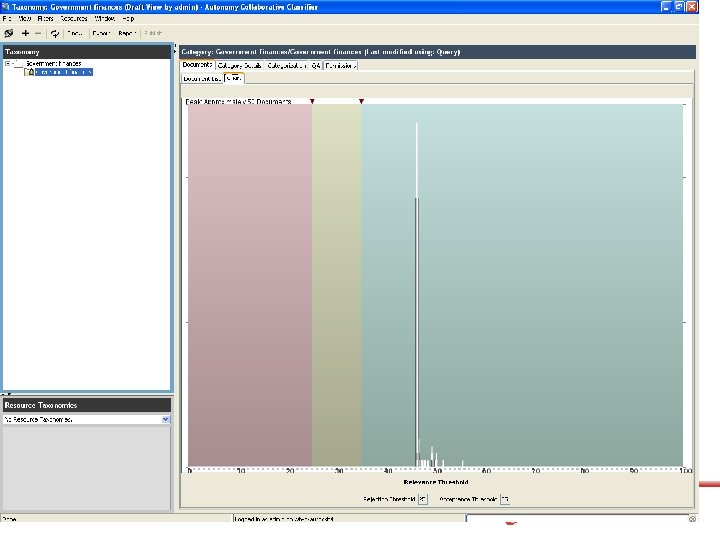This screenshot has width=720, height=540.
Task: Select the active sub-tab beside Document List
Action: 234,79
